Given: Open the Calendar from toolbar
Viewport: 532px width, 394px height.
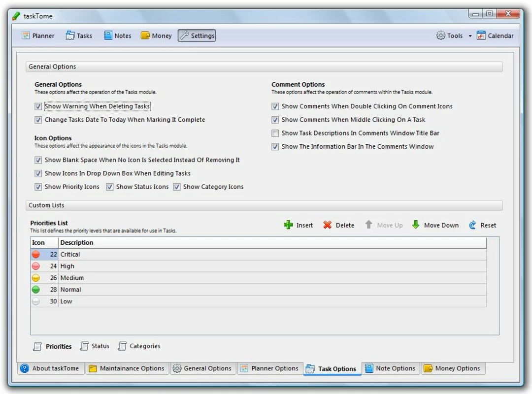Looking at the screenshot, I should point(495,35).
